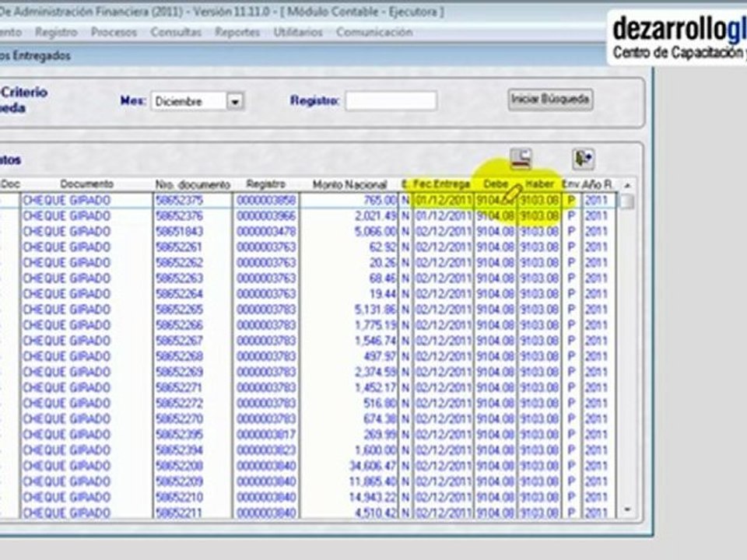747x560 pixels.
Task: Select document number 58652208
Action: 179,466
